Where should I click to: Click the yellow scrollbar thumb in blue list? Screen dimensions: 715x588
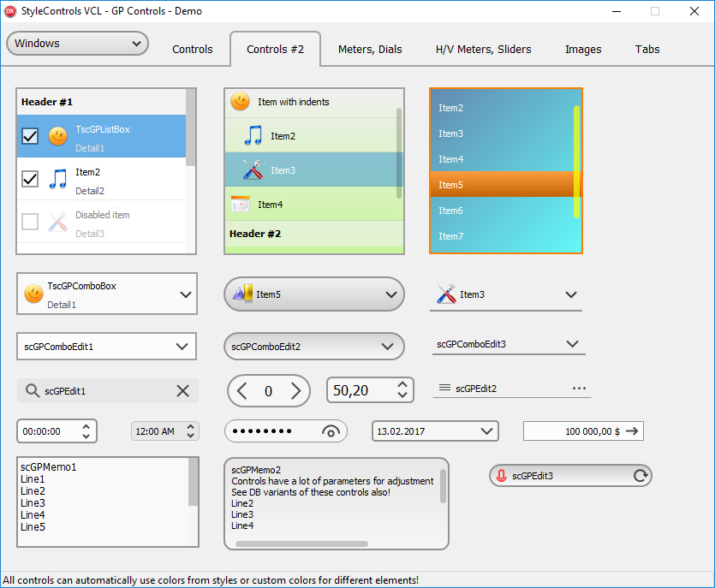(x=577, y=162)
